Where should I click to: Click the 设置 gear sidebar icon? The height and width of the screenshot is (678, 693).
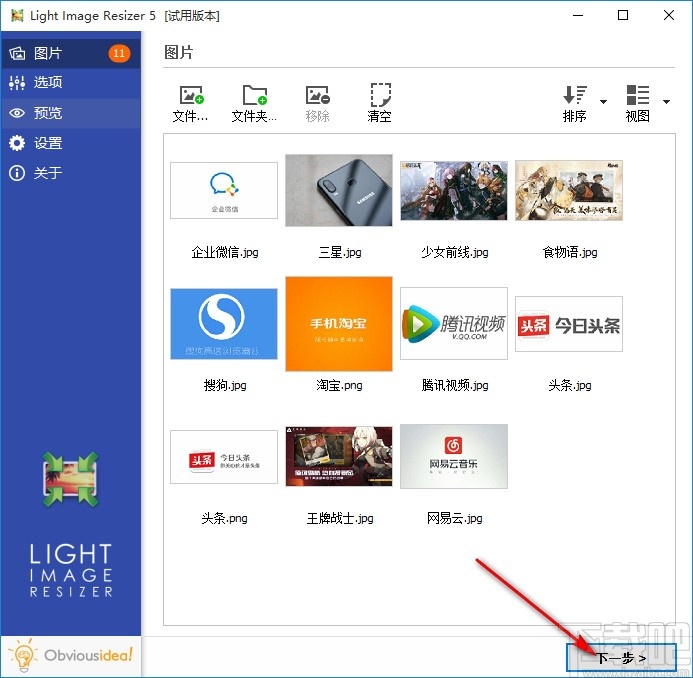coord(17,143)
